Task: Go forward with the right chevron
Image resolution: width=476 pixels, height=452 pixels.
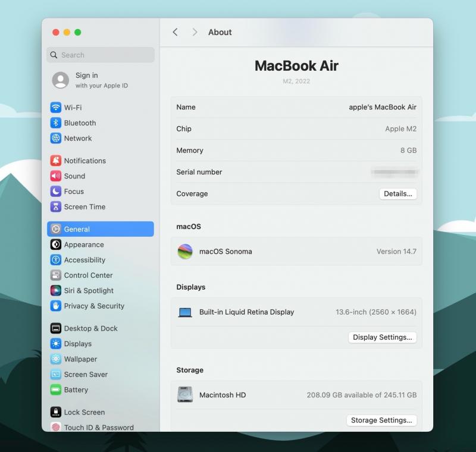Action: click(195, 32)
